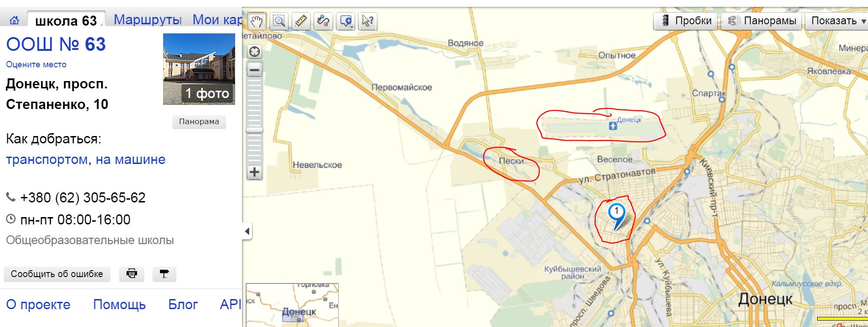Click the home icon tab
The image size is (868, 327).
click(x=14, y=21)
